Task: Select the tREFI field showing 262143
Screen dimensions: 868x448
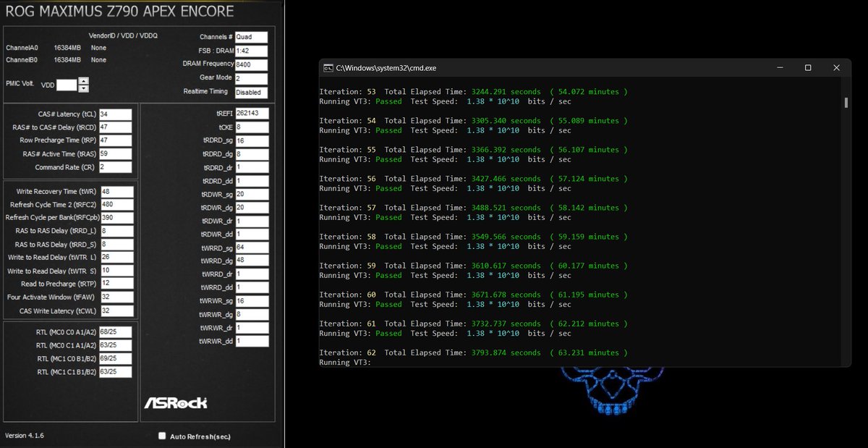Action: pyautogui.click(x=251, y=114)
